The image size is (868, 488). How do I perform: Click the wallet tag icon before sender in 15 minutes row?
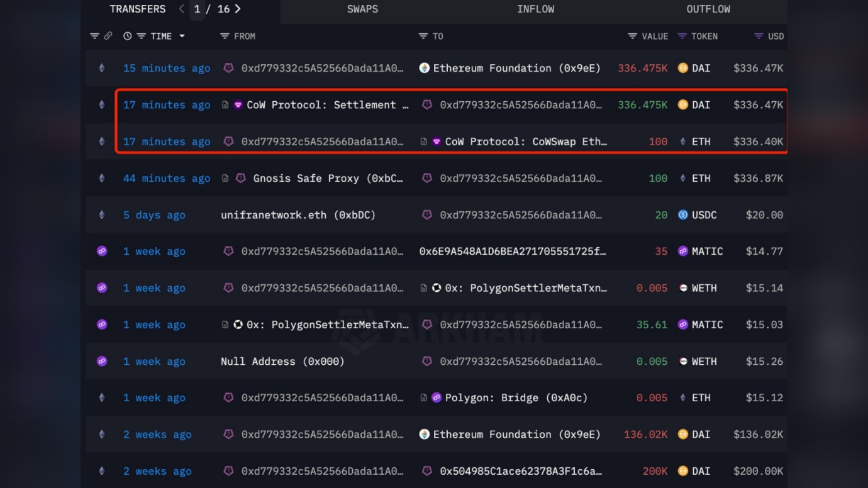229,68
